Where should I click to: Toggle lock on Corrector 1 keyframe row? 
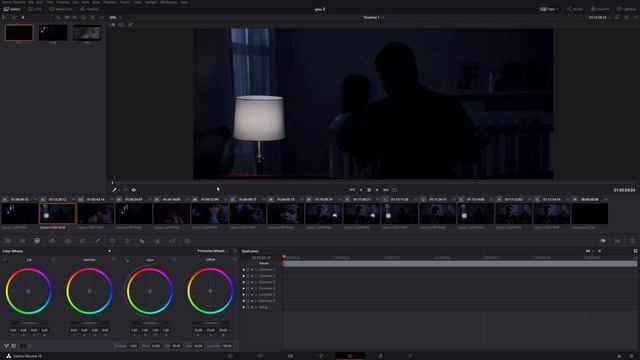click(248, 269)
